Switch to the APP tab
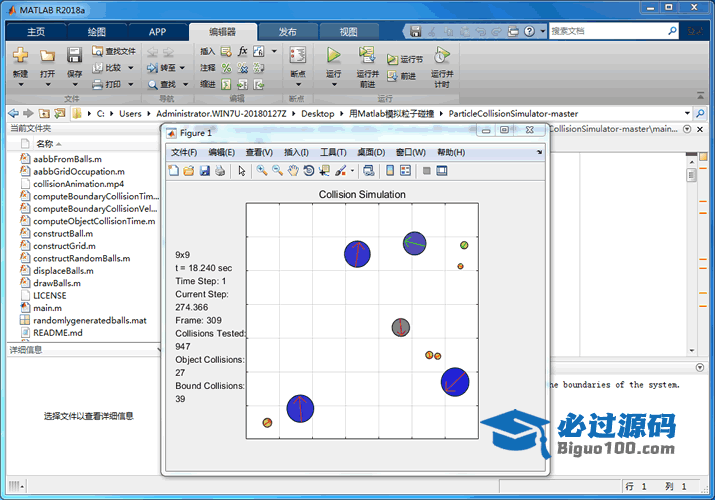Image resolution: width=715 pixels, height=500 pixels. click(x=157, y=32)
